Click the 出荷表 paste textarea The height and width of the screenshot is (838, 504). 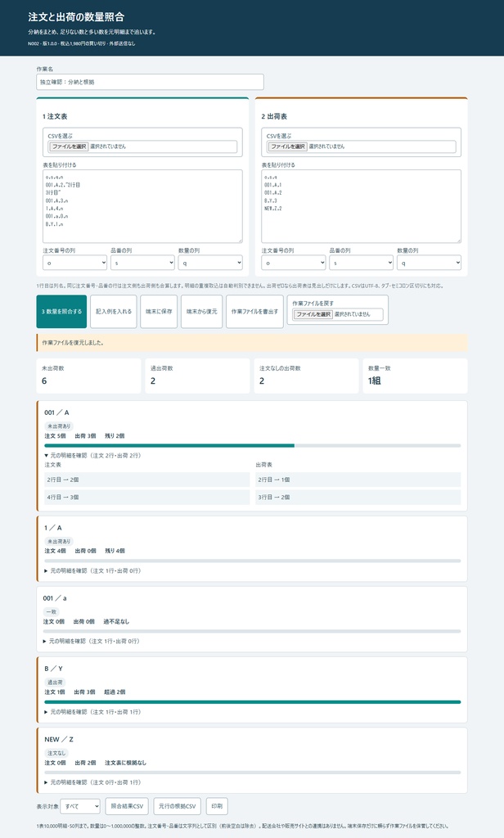coord(362,206)
